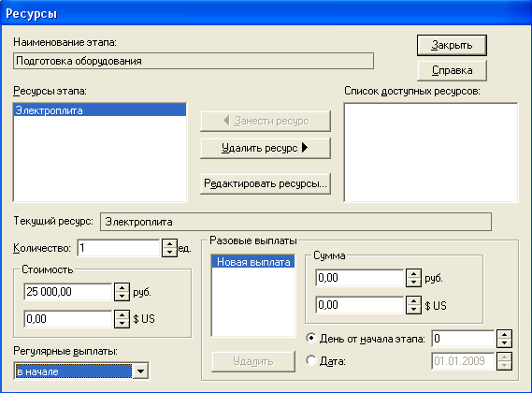Screen dimensions: 532x393
Task: Select Новая выплата in the payments list
Action: click(253, 262)
